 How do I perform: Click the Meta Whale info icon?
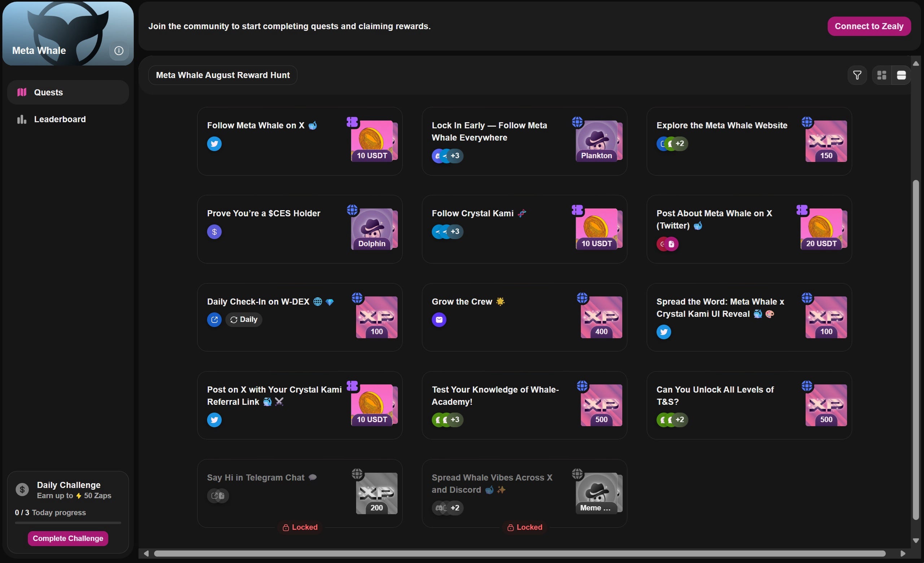pos(118,51)
